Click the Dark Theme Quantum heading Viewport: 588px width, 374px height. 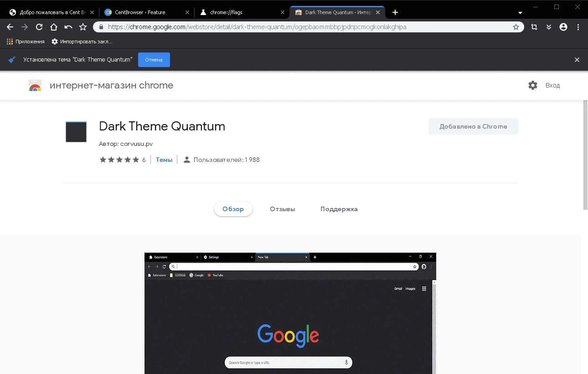coord(162,126)
